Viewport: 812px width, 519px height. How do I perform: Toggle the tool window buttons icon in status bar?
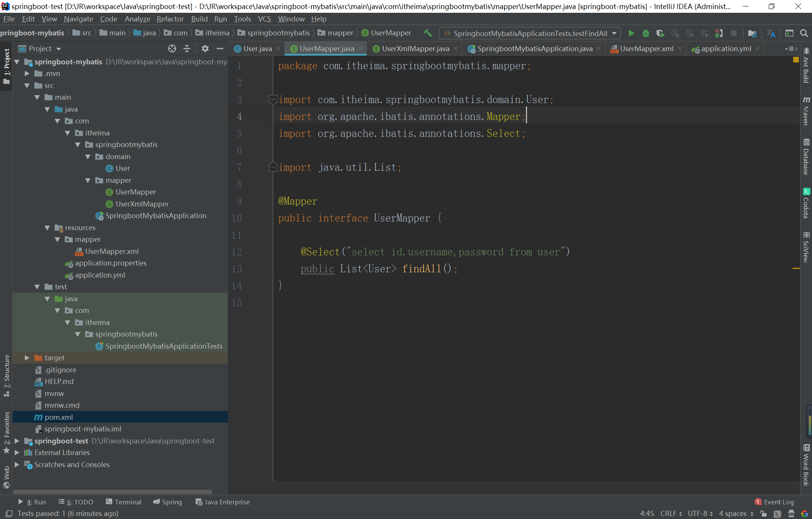tap(9, 514)
